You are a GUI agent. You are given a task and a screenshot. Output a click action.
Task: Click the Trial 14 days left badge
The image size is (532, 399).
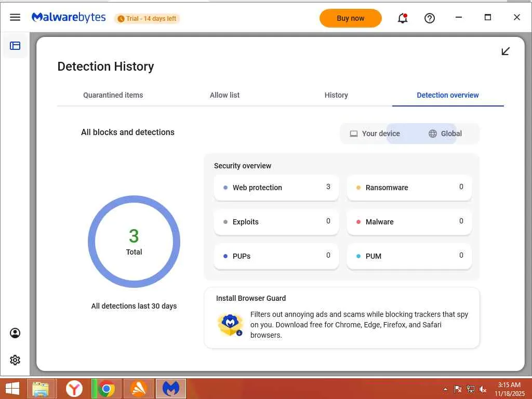pyautogui.click(x=147, y=19)
